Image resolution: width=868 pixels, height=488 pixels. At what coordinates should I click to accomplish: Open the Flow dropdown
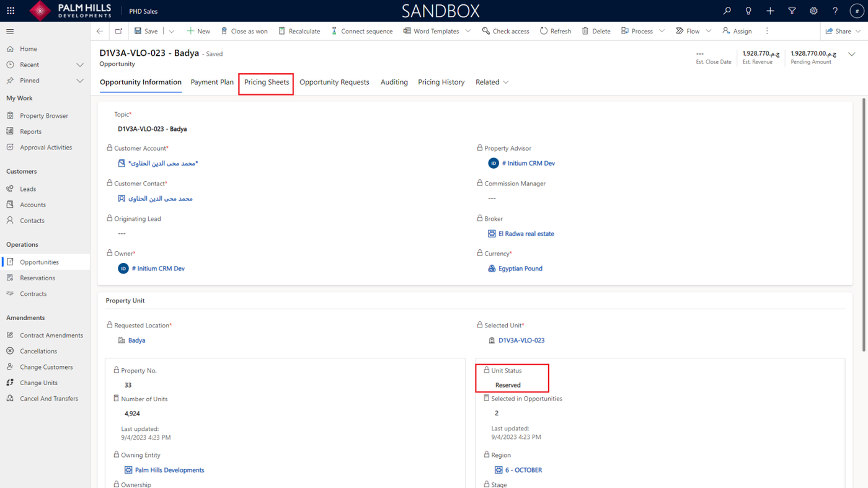[x=693, y=31]
